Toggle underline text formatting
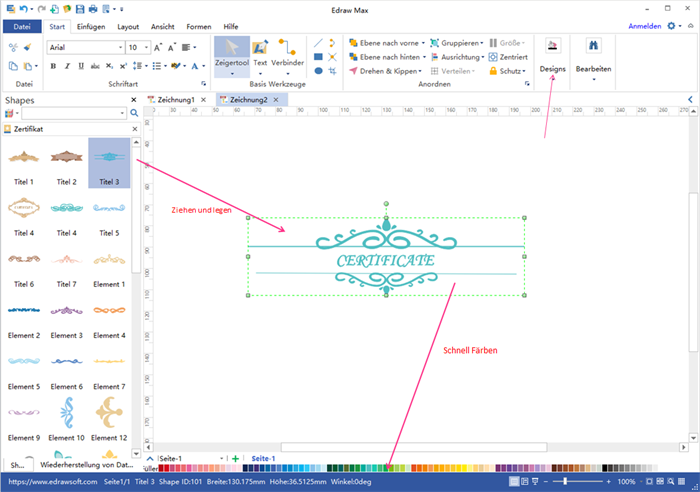This screenshot has height=492, width=700. 80,66
